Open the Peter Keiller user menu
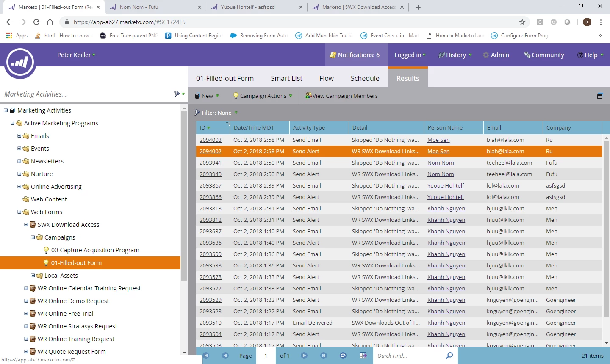This screenshot has width=610, height=364. click(x=76, y=55)
